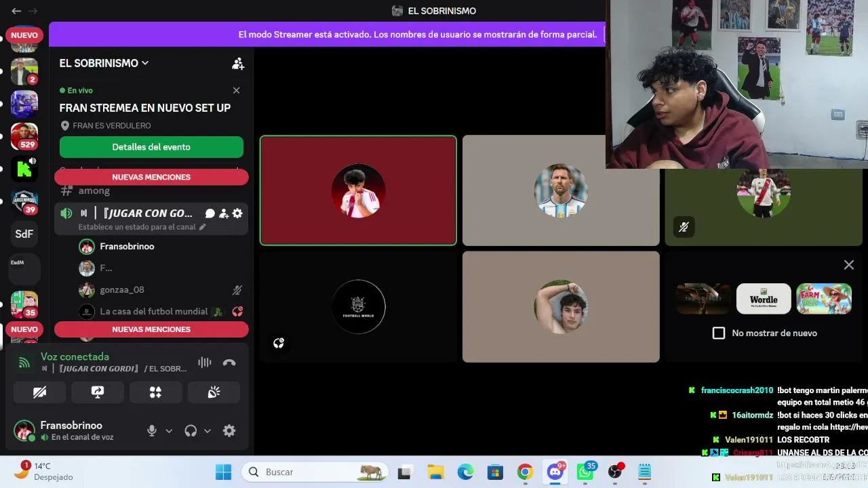
Task: Open Microsoft Edge from the taskbar
Action: click(465, 472)
